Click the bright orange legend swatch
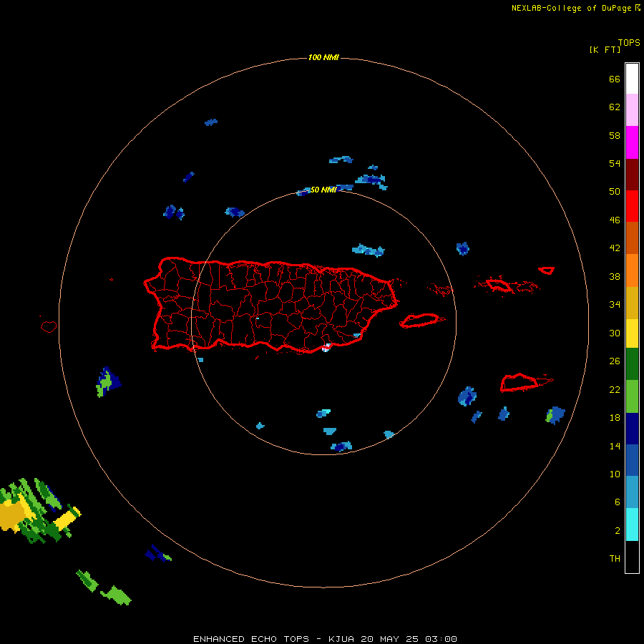 (x=632, y=270)
